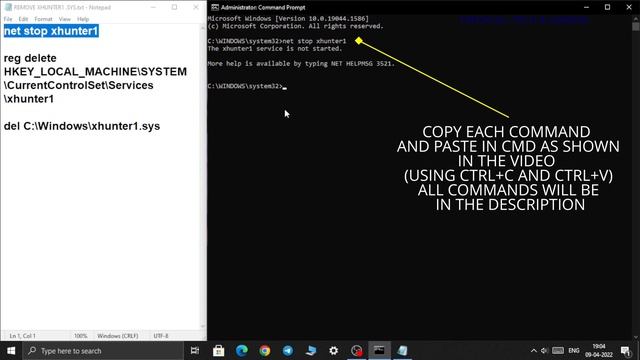
Task: Show hidden system tray icons
Action: [x=533, y=351]
